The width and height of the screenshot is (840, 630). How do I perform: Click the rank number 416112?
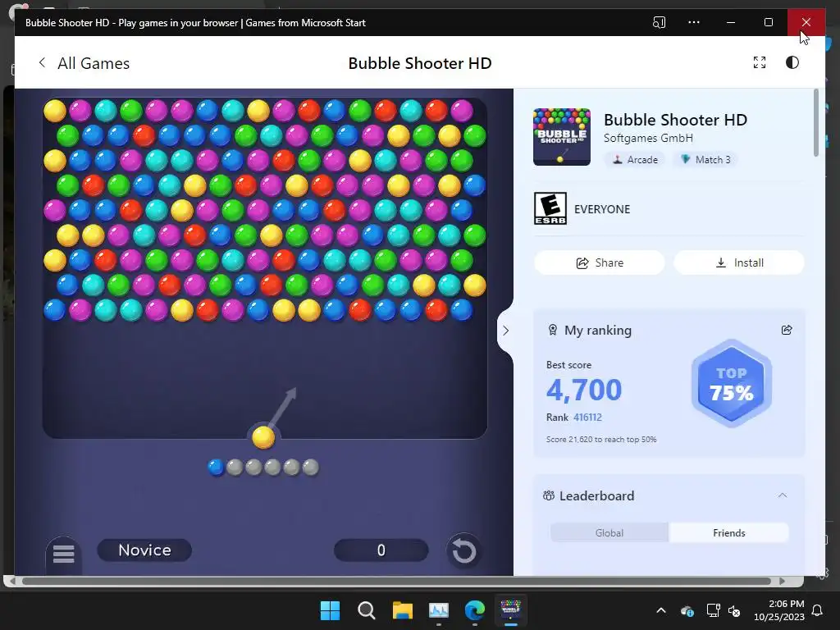click(x=587, y=418)
